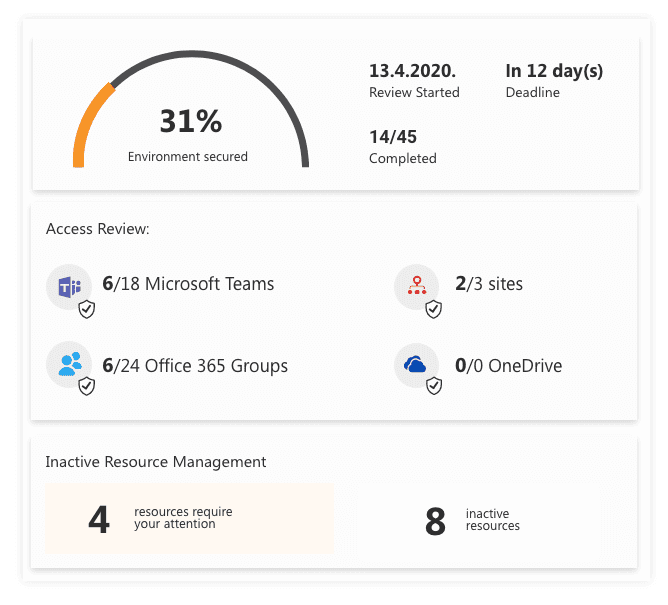Select the 4 resources require attention tile
The width and height of the screenshot is (668, 605).
189,519
